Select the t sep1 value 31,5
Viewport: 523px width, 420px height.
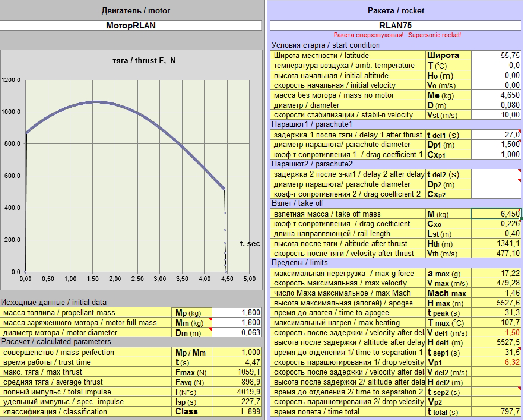point(496,352)
